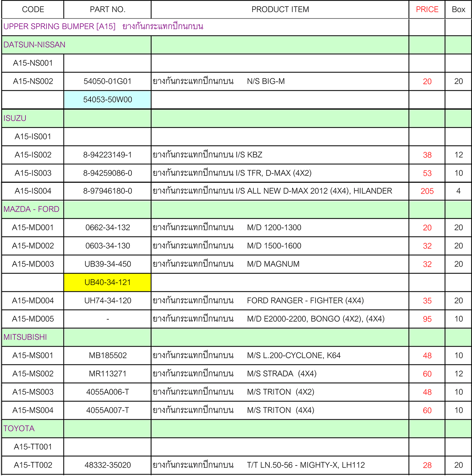
Task: Select highlighted part number 54053-50W00
Action: 107,100
